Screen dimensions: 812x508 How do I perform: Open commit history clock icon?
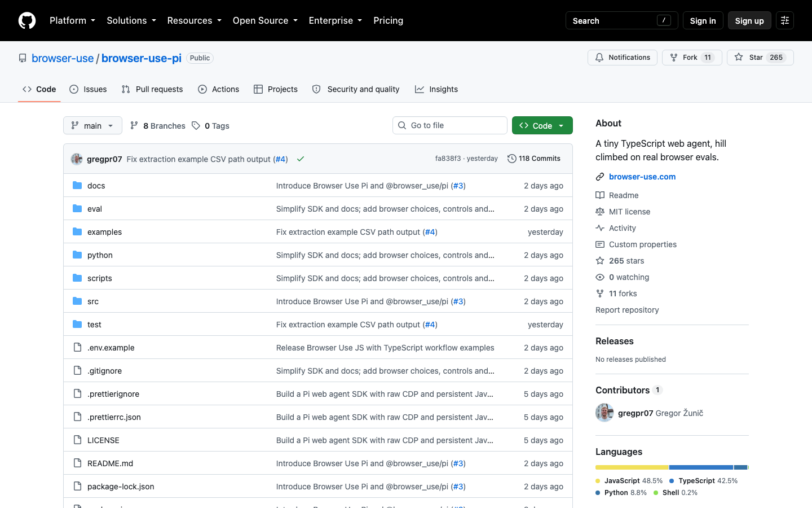[x=512, y=159]
